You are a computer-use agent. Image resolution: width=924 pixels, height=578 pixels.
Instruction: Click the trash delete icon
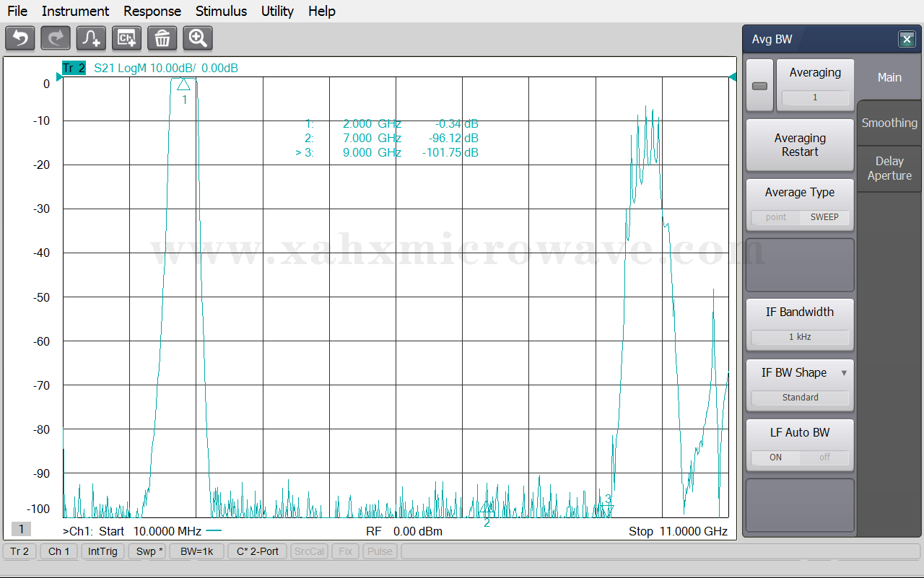coord(162,38)
